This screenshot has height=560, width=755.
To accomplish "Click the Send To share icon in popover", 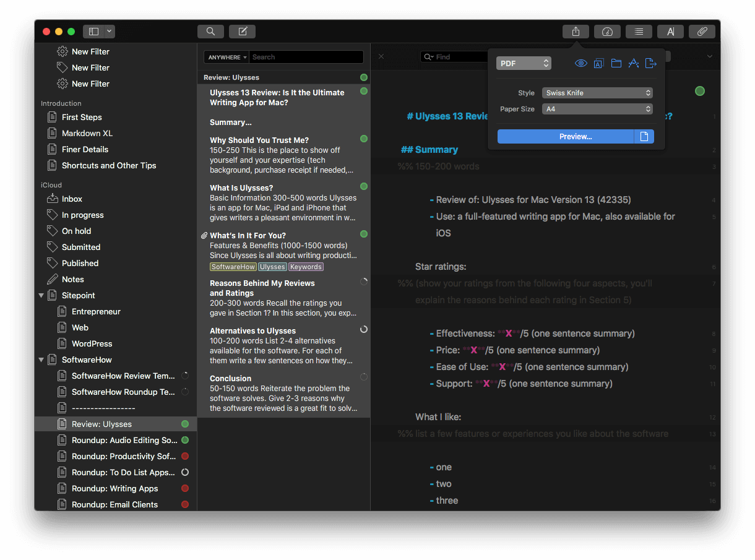I will pos(650,63).
